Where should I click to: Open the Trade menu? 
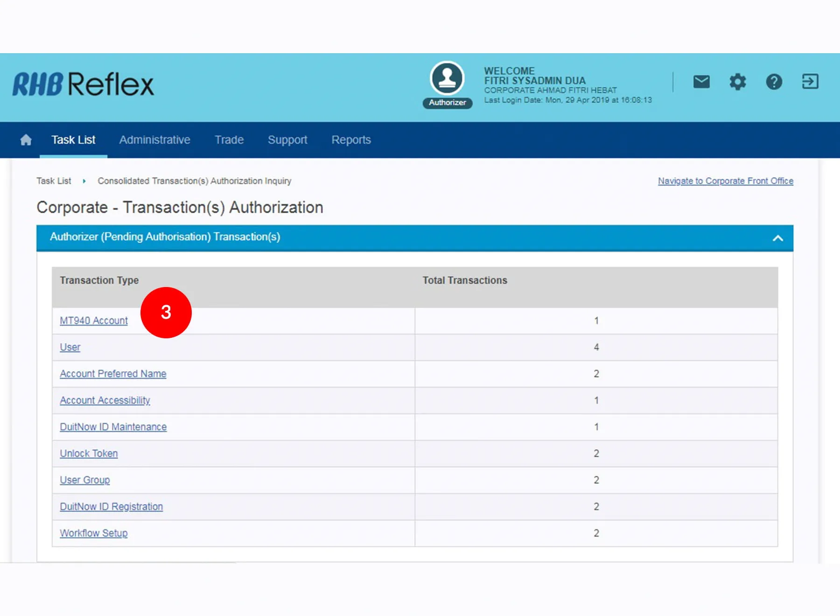click(229, 140)
